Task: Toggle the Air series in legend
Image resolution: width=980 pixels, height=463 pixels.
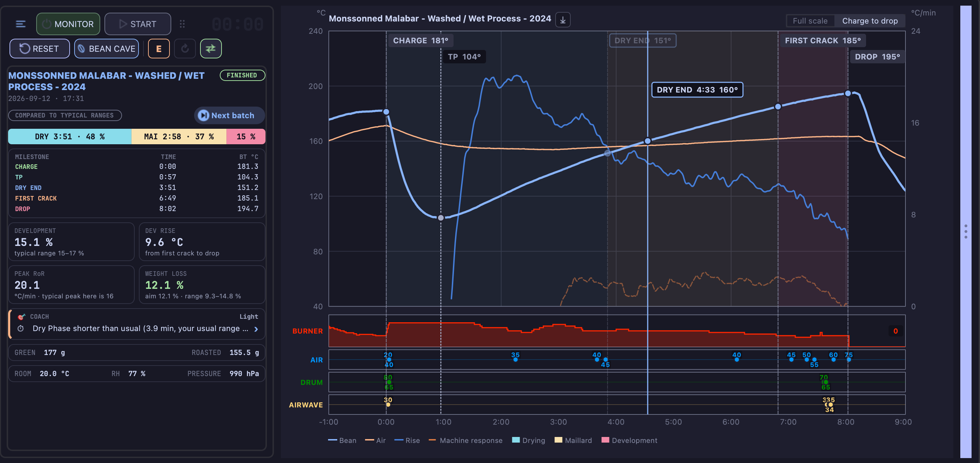Action: tap(375, 440)
